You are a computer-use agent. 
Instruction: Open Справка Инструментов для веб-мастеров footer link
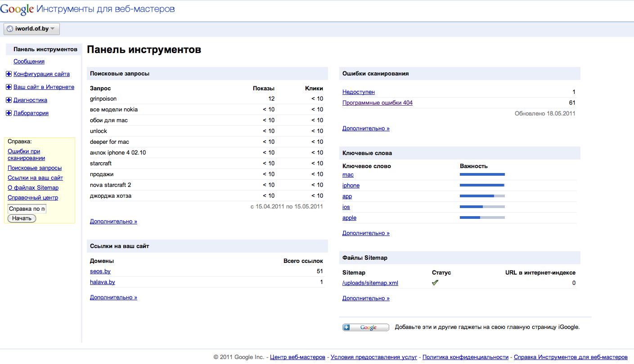(x=571, y=357)
